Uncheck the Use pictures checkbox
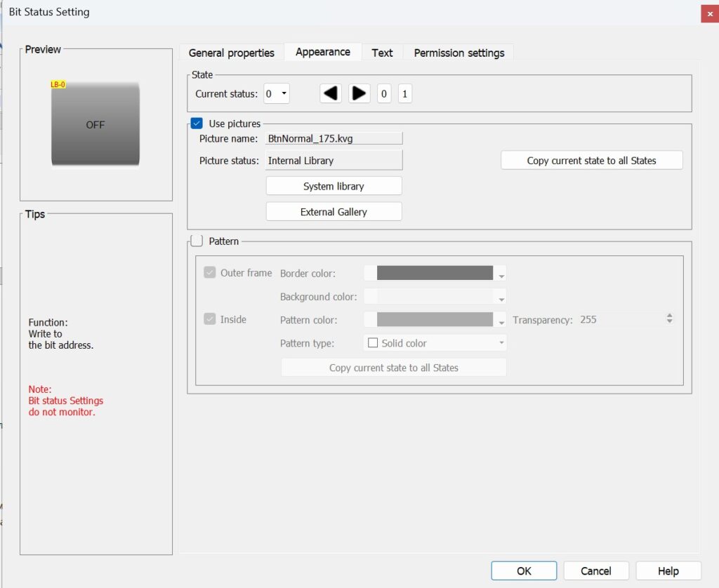719x588 pixels. (x=197, y=123)
